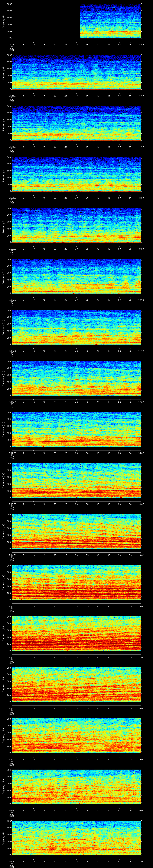Click the spectrogram plot starting at 12:18:00
The image size is (153, 868).
[x=77, y=736]
